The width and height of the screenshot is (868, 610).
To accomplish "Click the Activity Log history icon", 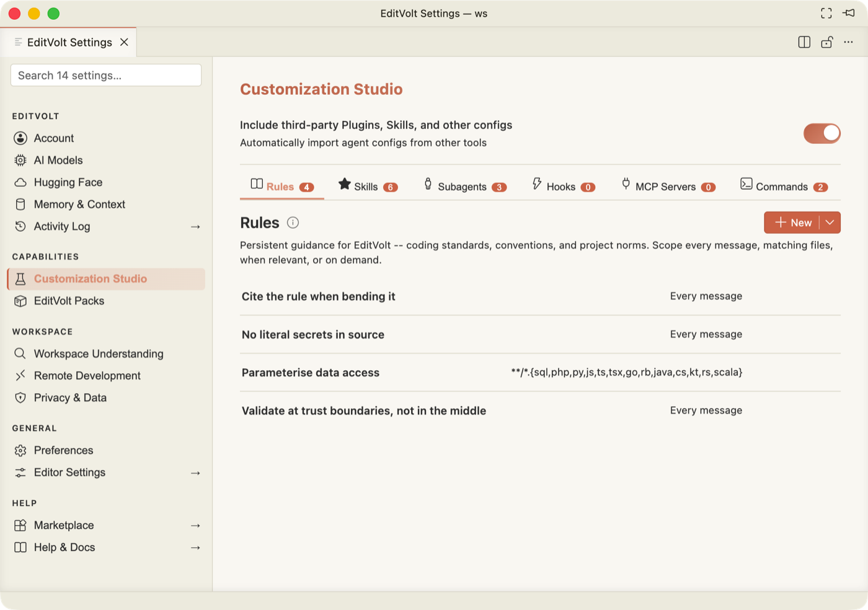I will click(20, 226).
